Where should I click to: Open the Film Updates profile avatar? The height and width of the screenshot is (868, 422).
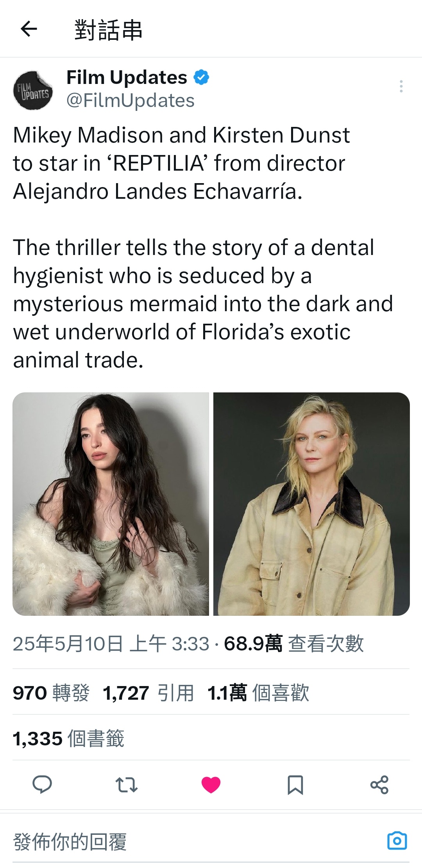33,90
